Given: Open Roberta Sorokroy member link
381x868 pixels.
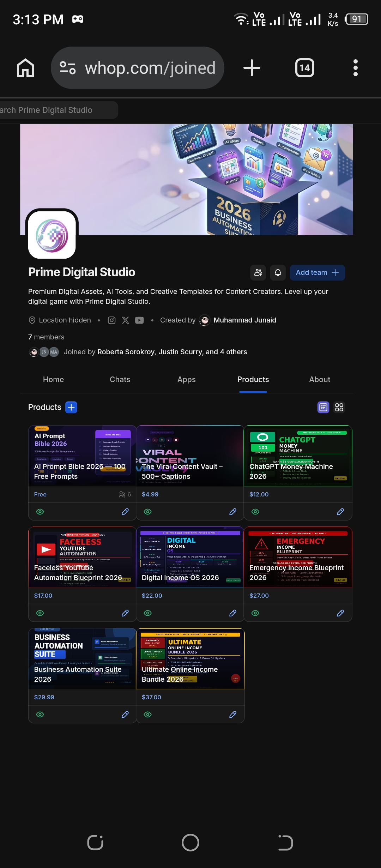Looking at the screenshot, I should tap(126, 352).
